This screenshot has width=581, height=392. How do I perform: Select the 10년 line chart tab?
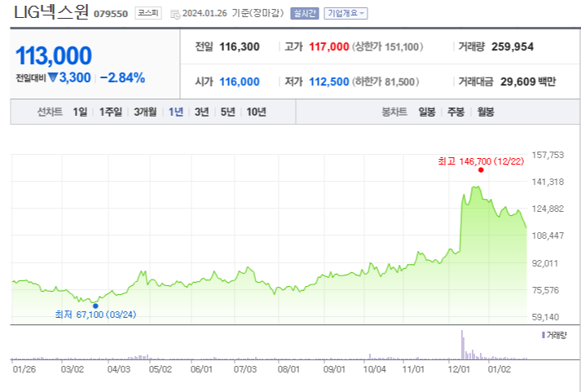(257, 112)
